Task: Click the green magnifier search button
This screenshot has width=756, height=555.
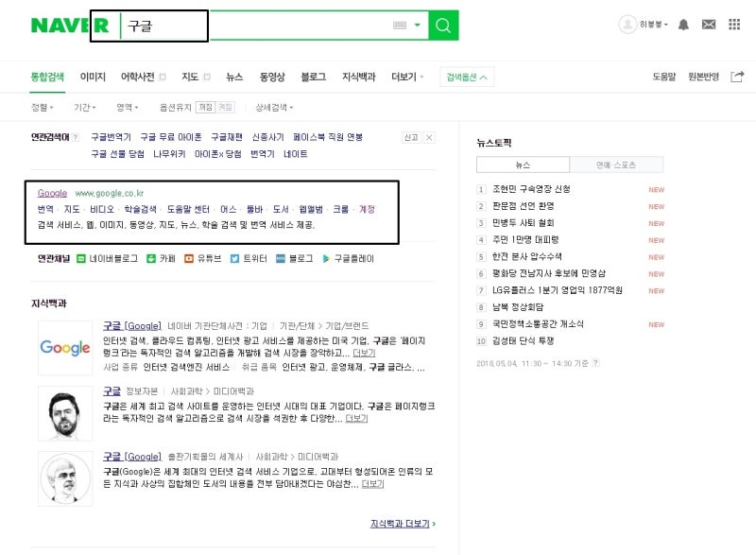Action: (x=443, y=26)
